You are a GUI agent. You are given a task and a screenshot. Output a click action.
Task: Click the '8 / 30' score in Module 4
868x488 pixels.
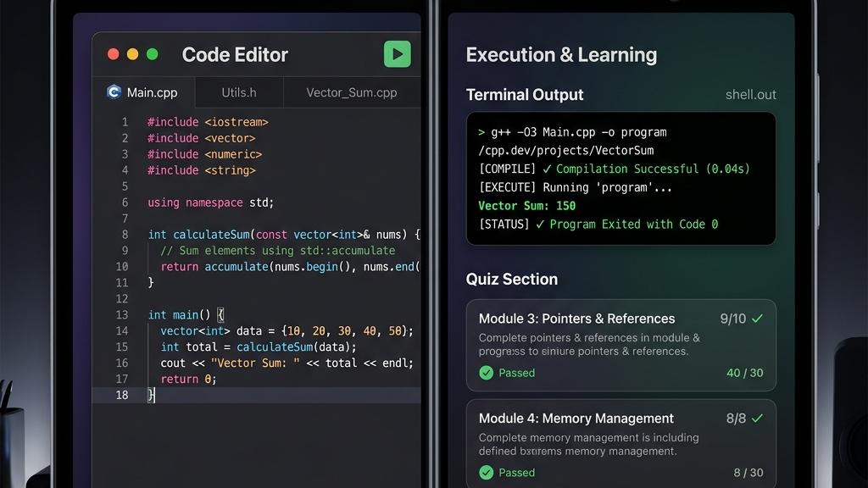click(x=748, y=473)
